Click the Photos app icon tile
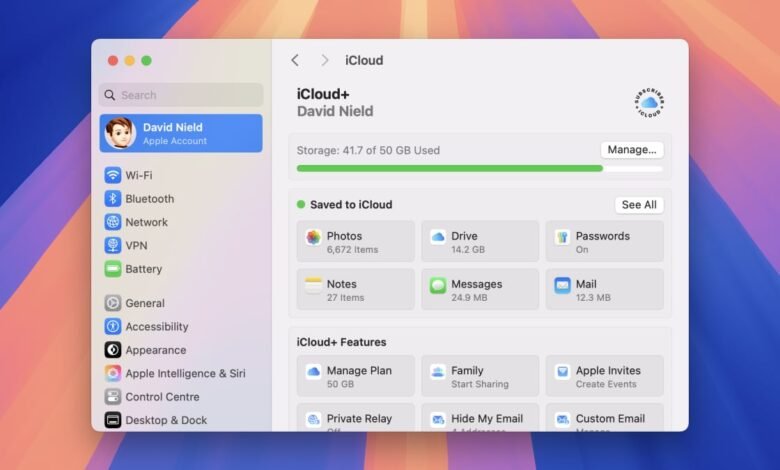 pyautogui.click(x=313, y=237)
